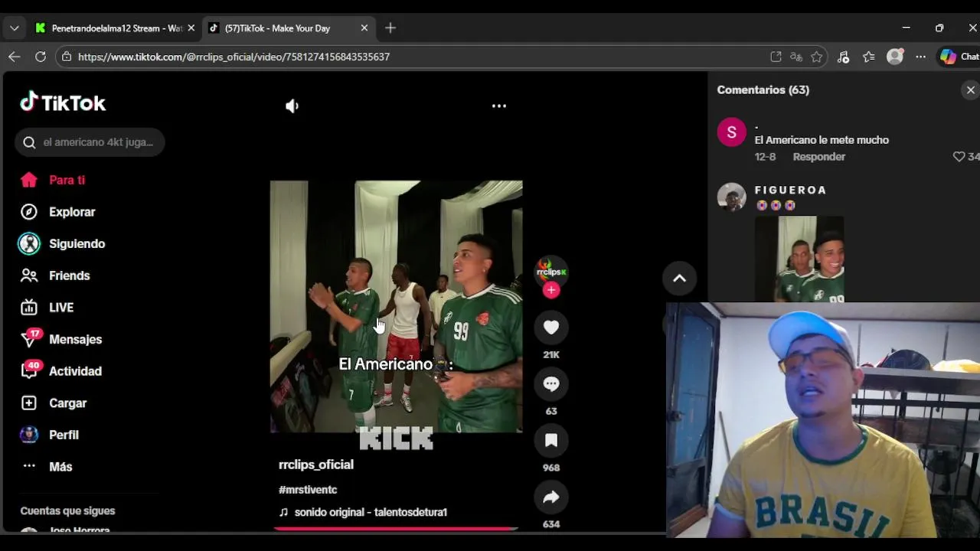Screen dimensions: 980x551
Task: Open Actividad notifications
Action: [60, 371]
